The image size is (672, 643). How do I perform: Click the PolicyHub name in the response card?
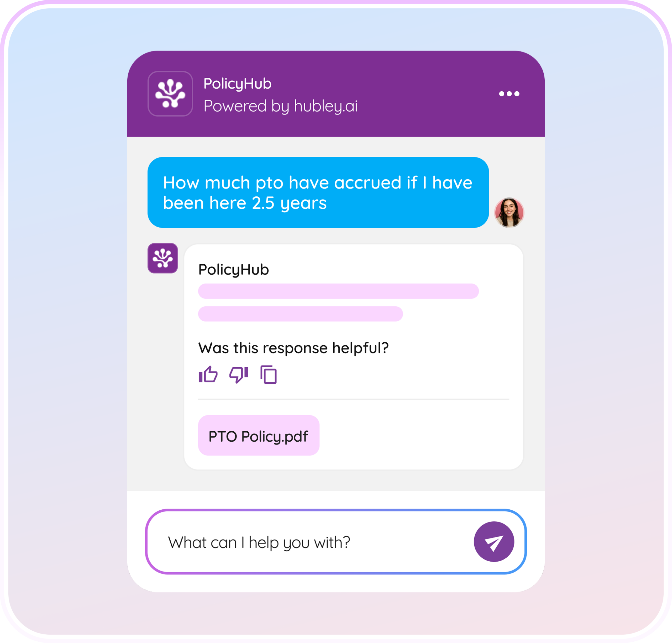click(234, 270)
